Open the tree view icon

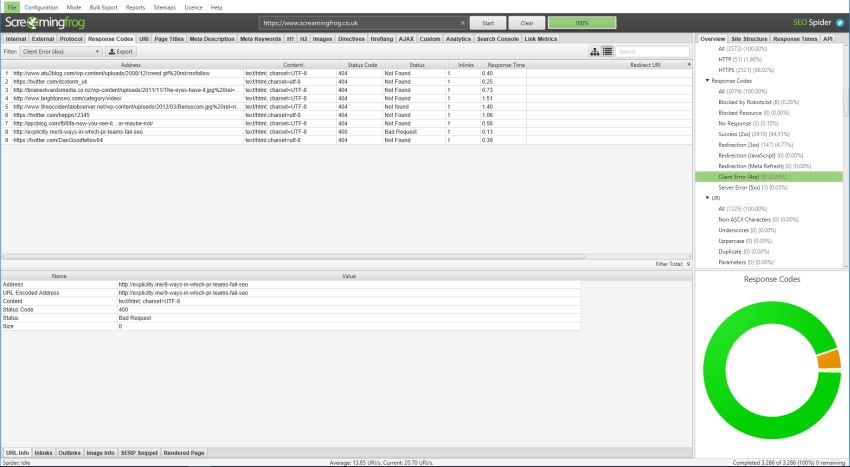(595, 52)
